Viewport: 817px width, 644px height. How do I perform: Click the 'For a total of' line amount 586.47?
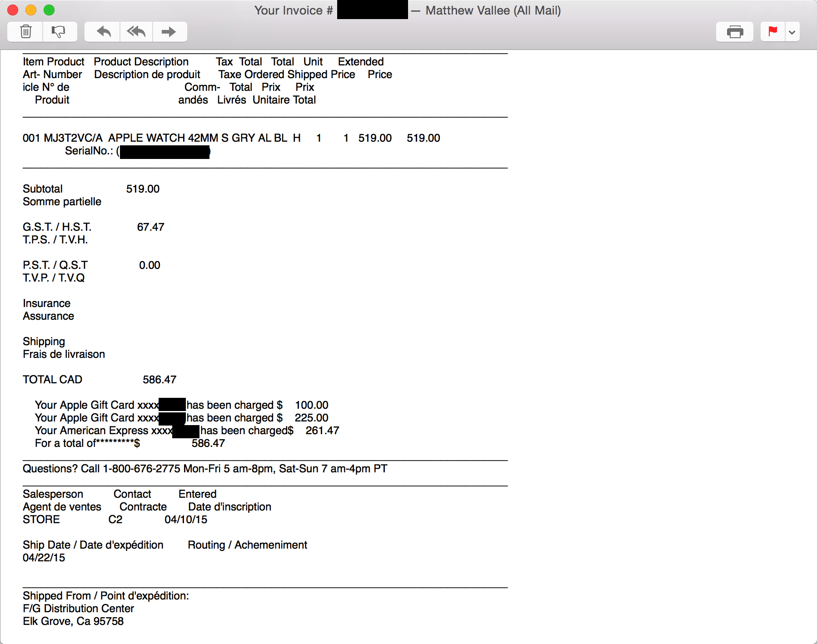(x=209, y=443)
